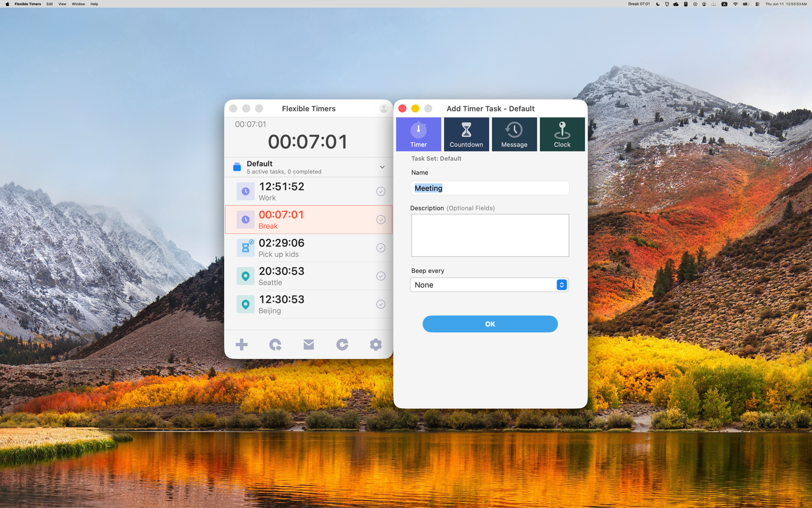Mark the Beijing clock task completed
This screenshot has height=508, width=812.
[x=381, y=304]
